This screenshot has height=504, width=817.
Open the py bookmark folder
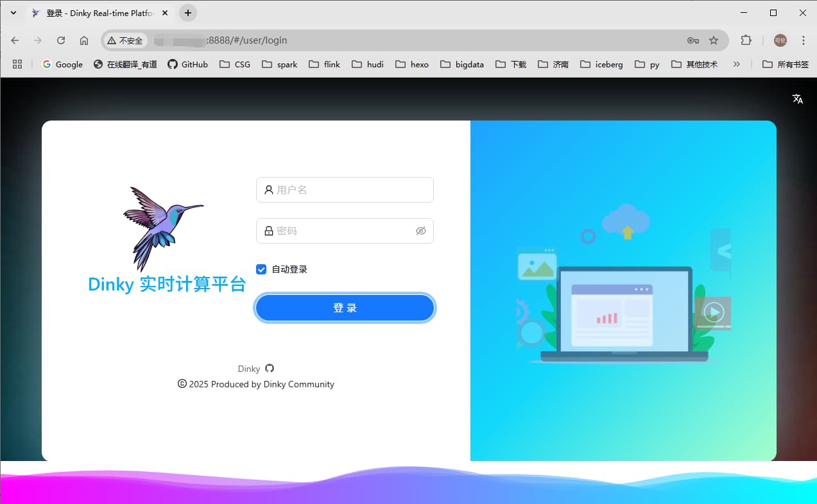647,64
